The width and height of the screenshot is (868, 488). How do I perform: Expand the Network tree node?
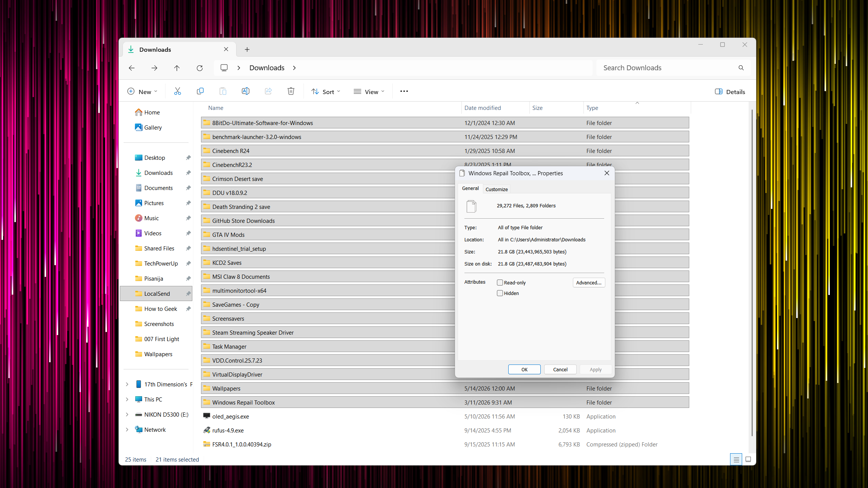click(x=127, y=429)
